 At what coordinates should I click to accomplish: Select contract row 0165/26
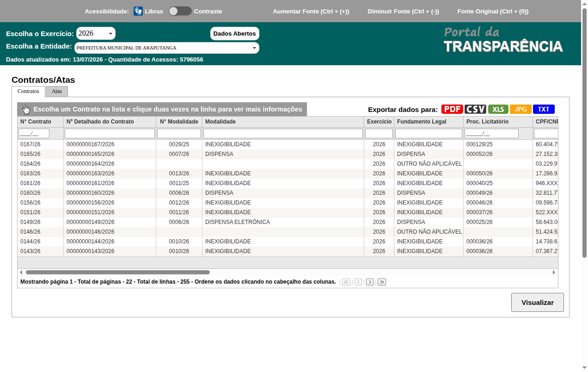point(288,154)
